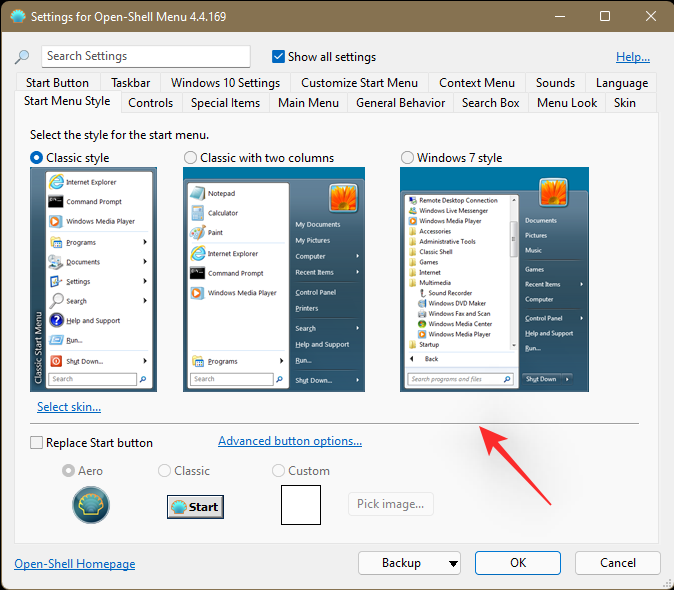Uncheck Show all settings
The width and height of the screenshot is (674, 590).
click(x=279, y=56)
